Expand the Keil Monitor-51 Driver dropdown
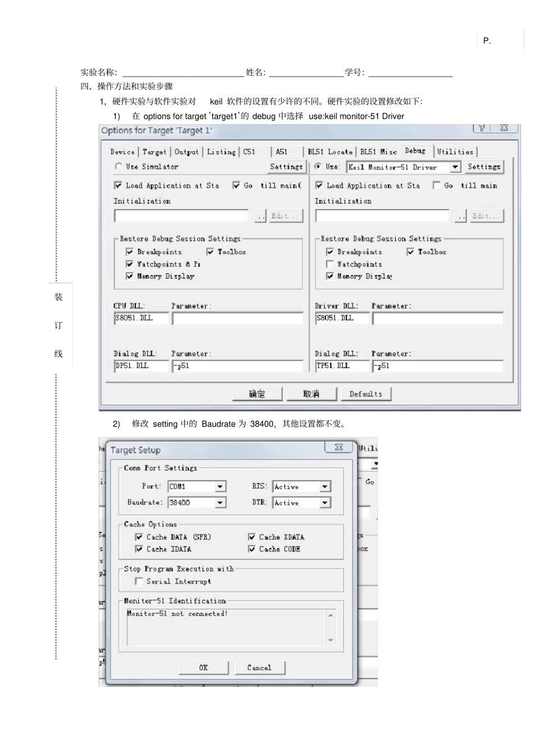Image resolution: width=534 pixels, height=756 pixels. [455, 167]
